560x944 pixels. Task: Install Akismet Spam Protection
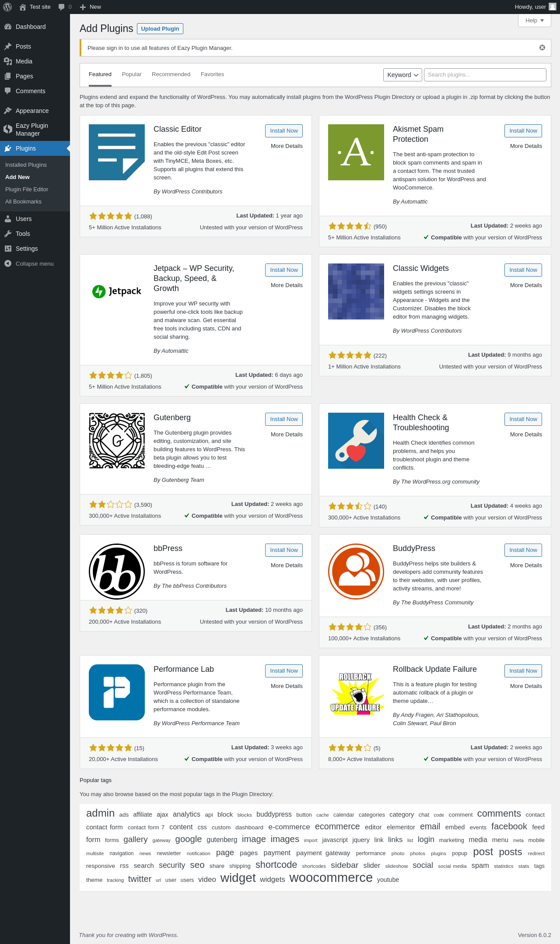tap(523, 131)
